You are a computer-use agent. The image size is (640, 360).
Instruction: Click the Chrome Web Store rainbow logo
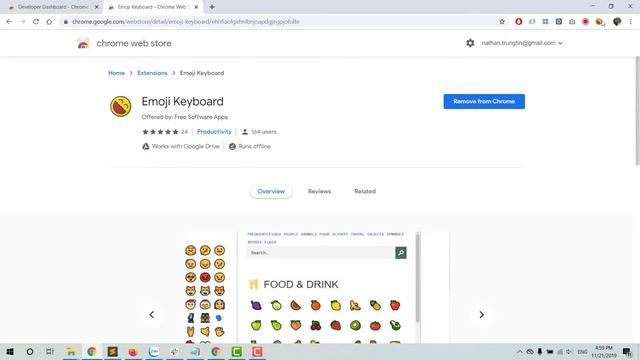pyautogui.click(x=83, y=43)
